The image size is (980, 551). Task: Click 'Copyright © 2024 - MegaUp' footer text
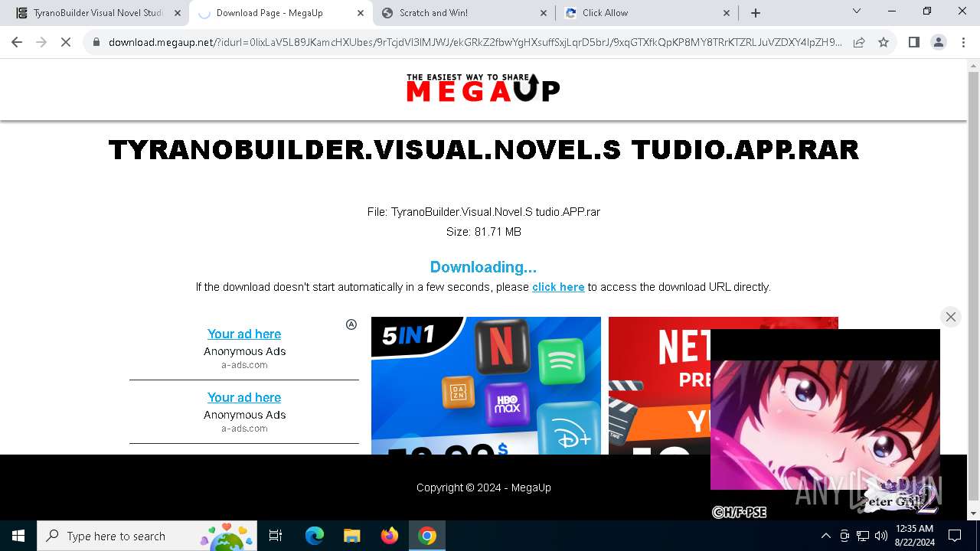(x=484, y=487)
